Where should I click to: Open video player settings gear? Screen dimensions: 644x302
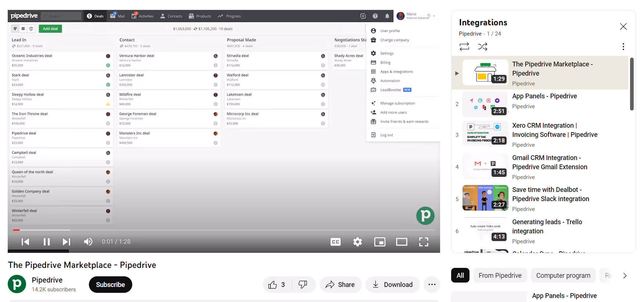[x=357, y=242]
